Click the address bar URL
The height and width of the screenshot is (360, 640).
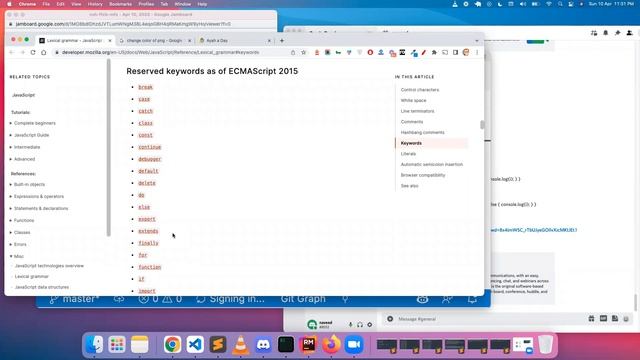pos(160,52)
